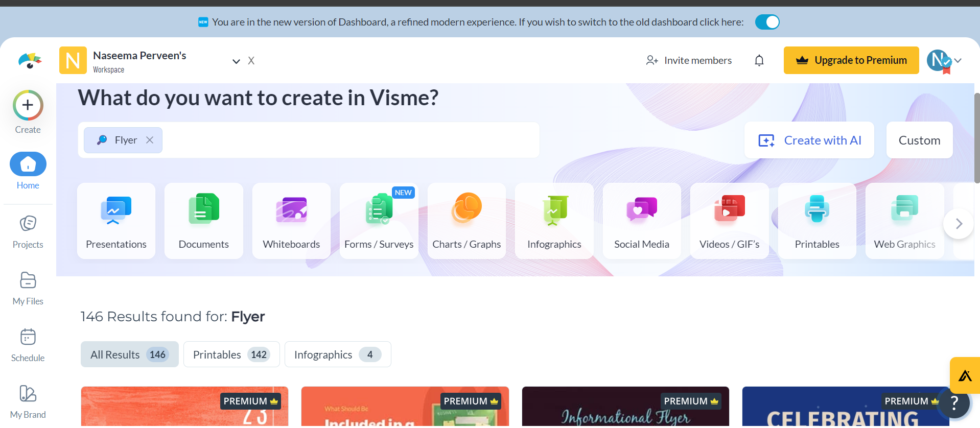Open the help question mark button
980x428 pixels.
[954, 403]
